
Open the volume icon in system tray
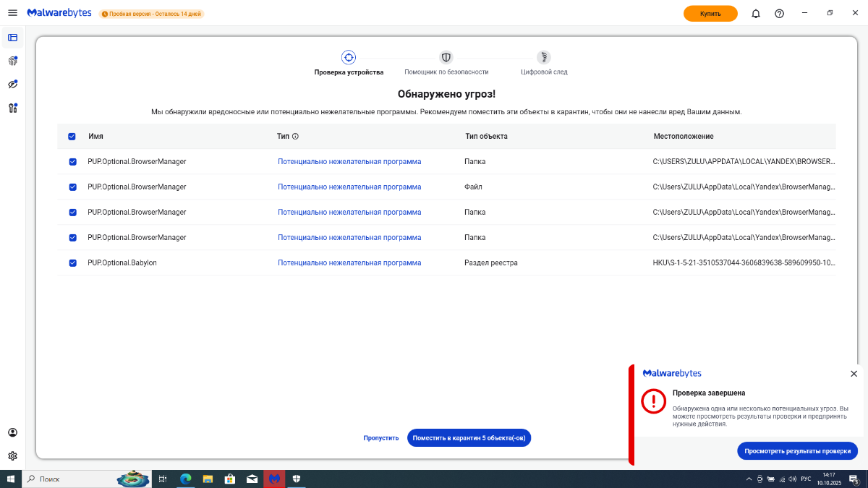tap(793, 479)
